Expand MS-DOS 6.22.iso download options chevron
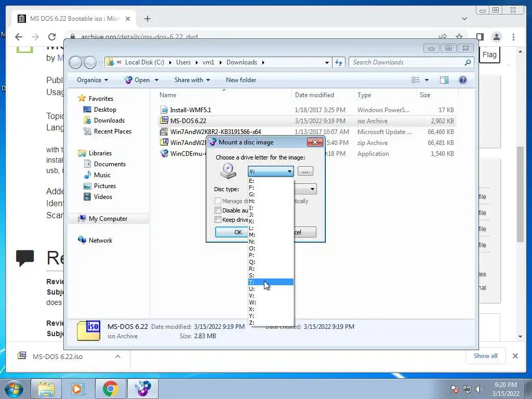532x399 pixels. coord(118,356)
